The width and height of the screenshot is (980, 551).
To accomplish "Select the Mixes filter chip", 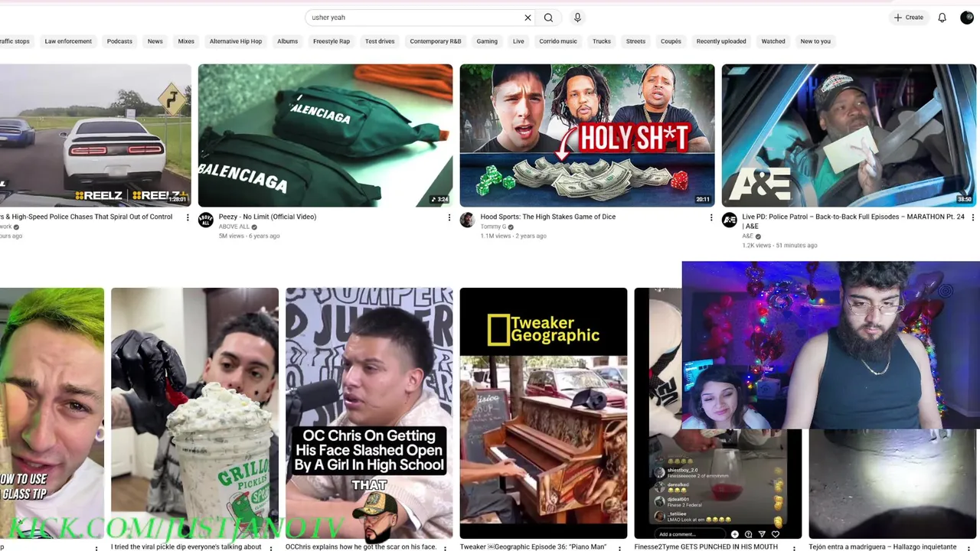I will (186, 41).
